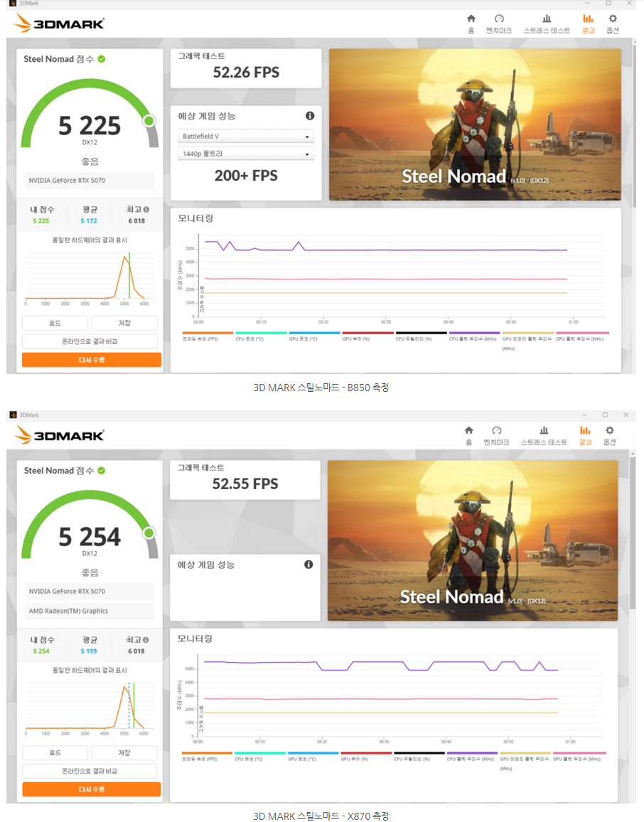This screenshot has height=822, width=644.
Task: Click 예상 게임 성능 info icon in 52.26 FPS window
Action: [x=310, y=116]
